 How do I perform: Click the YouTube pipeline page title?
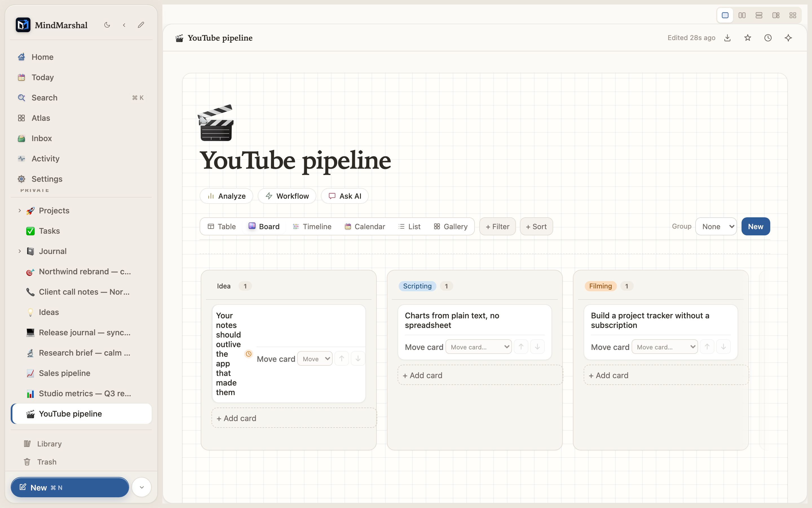[x=295, y=161]
